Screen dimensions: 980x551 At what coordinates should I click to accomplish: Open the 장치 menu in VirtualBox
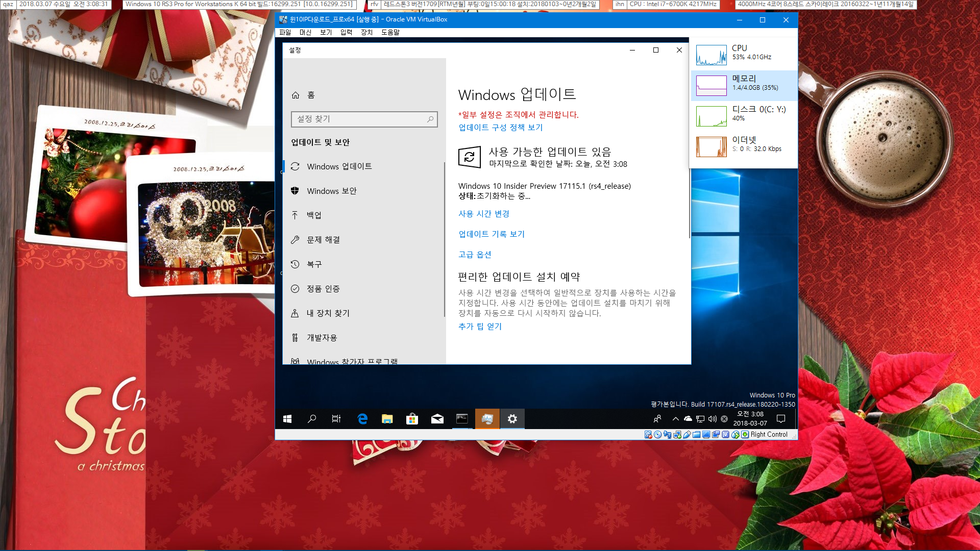click(x=366, y=32)
